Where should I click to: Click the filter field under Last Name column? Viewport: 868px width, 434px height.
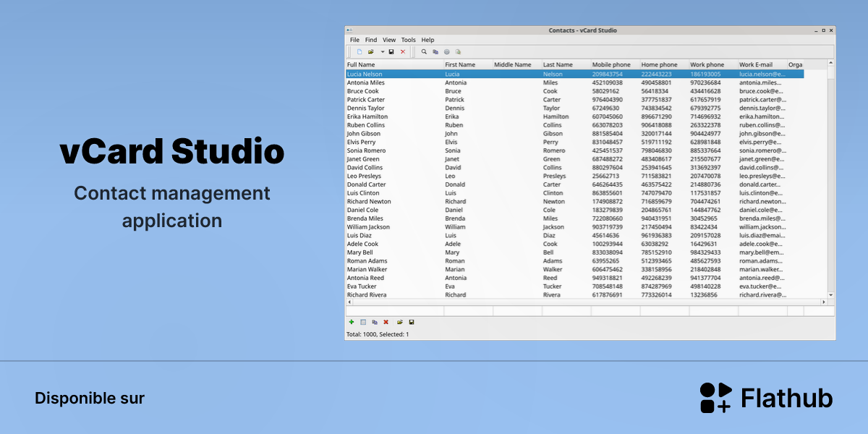coord(566,311)
